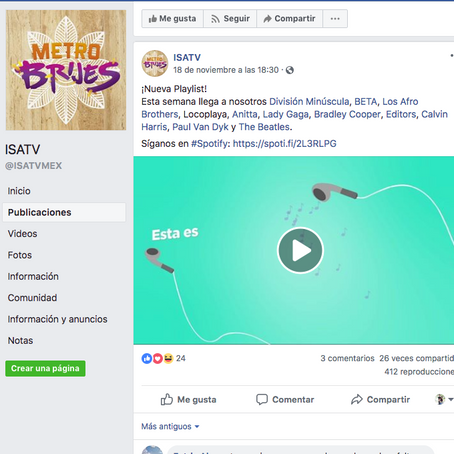The width and height of the screenshot is (454, 454).
Task: Click the green Crear una página button
Action: (x=45, y=368)
